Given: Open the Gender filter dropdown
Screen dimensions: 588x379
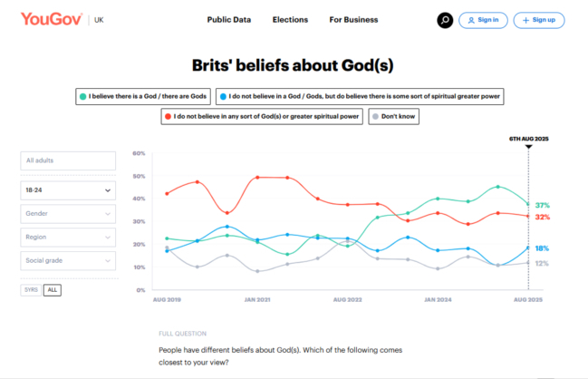Looking at the screenshot, I should 68,214.
